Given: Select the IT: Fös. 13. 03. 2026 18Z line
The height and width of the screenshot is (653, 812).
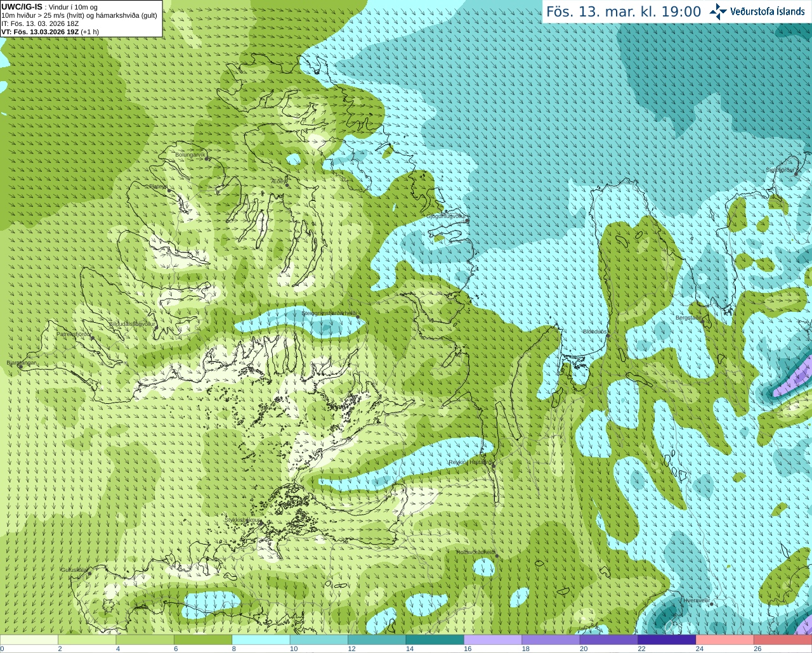Looking at the screenshot, I should [x=40, y=23].
